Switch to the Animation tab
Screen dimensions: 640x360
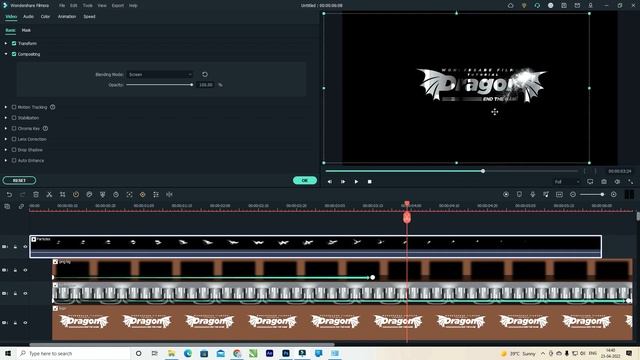coord(67,17)
